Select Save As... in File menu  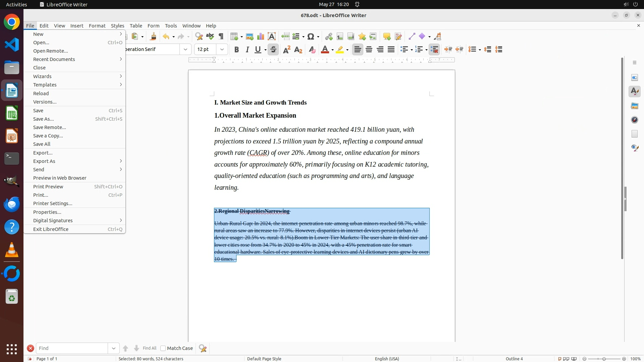pos(44,119)
